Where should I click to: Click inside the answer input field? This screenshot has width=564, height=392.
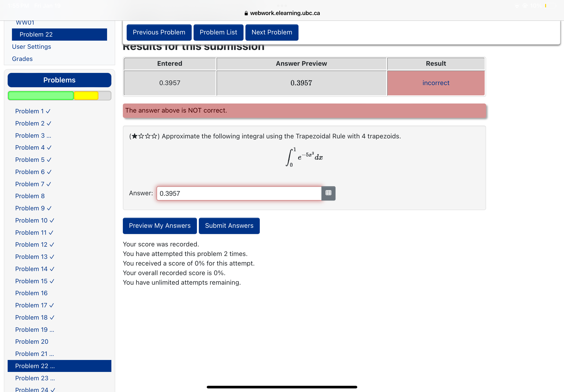click(238, 193)
